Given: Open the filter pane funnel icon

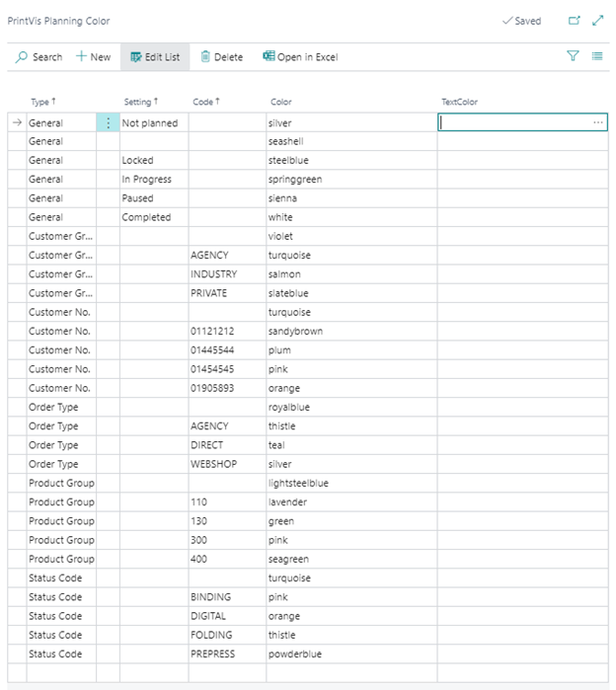Looking at the screenshot, I should 573,56.
